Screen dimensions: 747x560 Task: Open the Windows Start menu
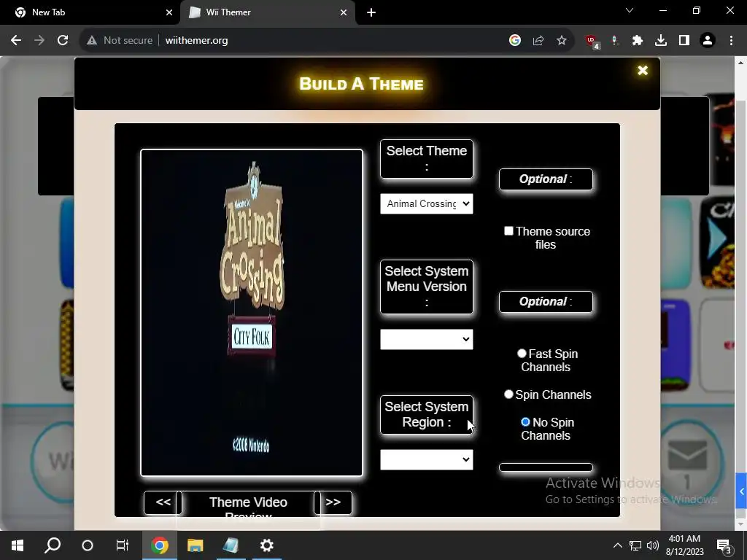coord(18,545)
